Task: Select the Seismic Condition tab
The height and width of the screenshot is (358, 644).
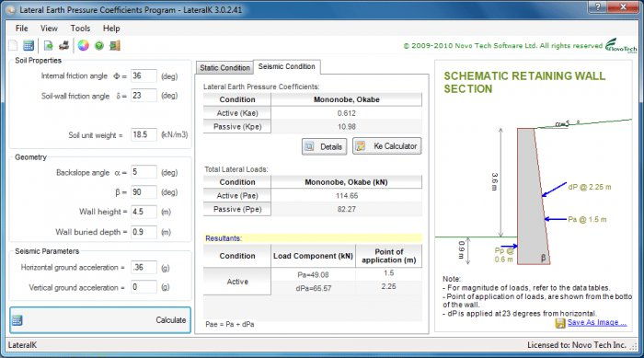Action: (x=287, y=66)
